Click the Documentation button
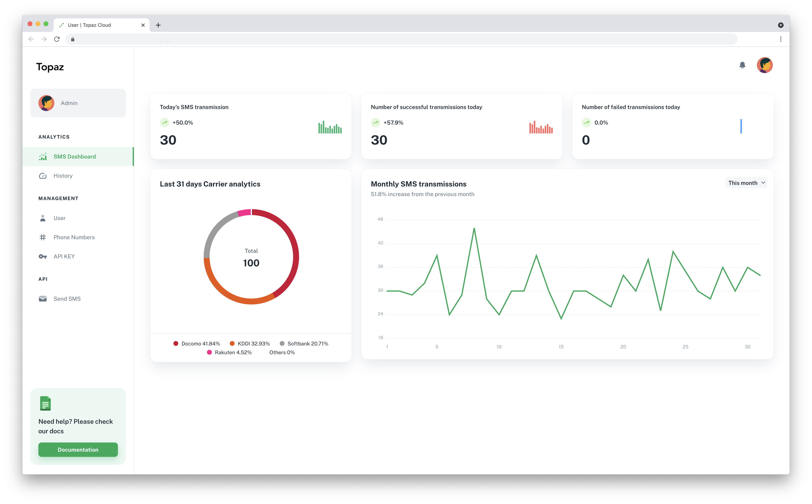The height and width of the screenshot is (504, 812). click(x=78, y=450)
